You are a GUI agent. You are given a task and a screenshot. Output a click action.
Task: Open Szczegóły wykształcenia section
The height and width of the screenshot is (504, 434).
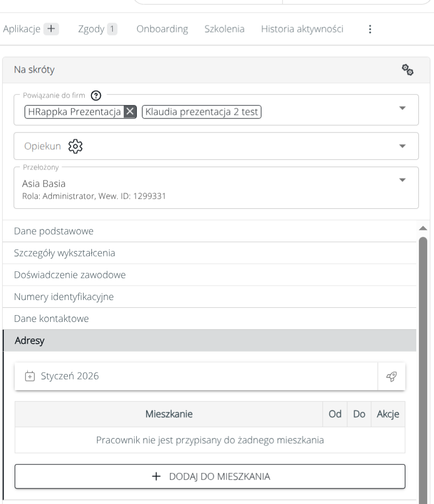click(209, 253)
